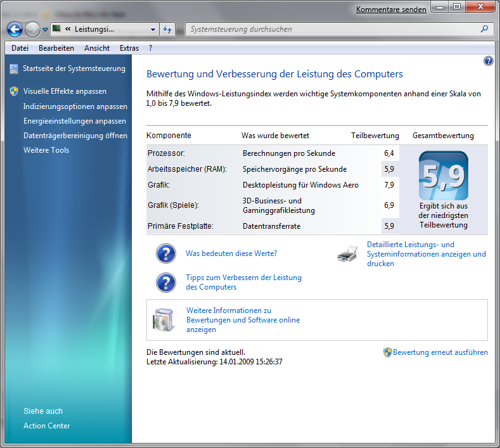Viewport: 500px width, 448px height.
Task: Select the Arbeitsspeicher (RAM) score value
Action: pos(389,169)
